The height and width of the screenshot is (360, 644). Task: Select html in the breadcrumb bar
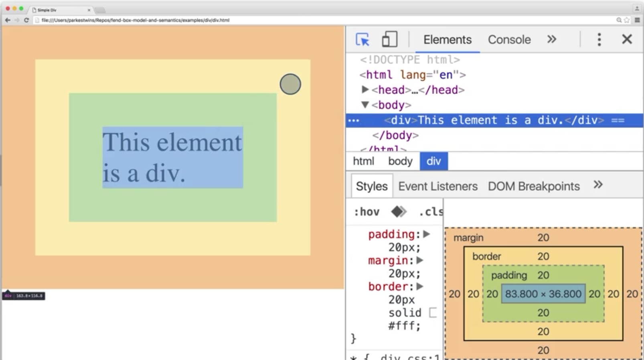(363, 161)
